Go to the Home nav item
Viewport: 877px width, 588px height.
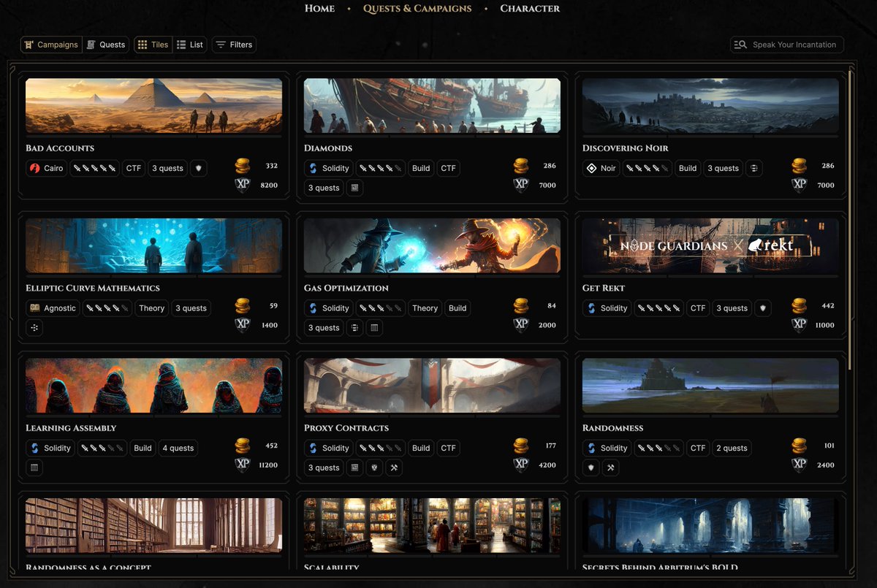319,9
